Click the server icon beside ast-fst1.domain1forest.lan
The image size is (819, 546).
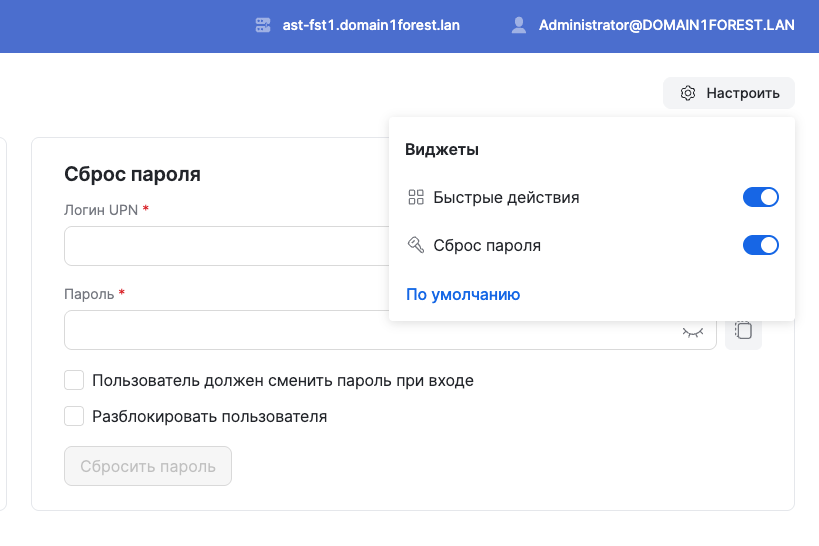tap(263, 26)
